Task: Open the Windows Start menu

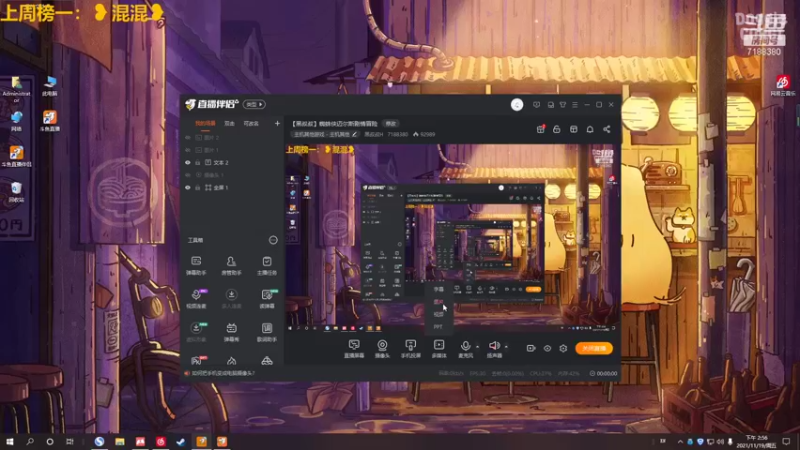Action: point(9,441)
